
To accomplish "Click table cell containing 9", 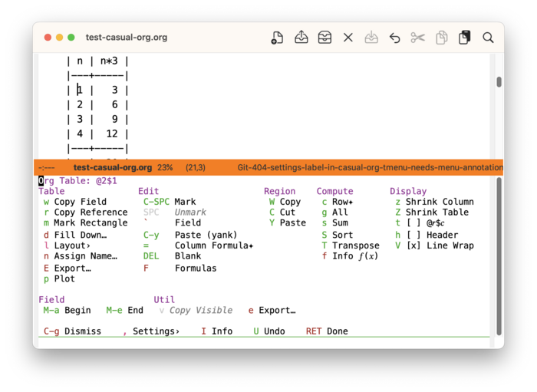I will point(115,119).
